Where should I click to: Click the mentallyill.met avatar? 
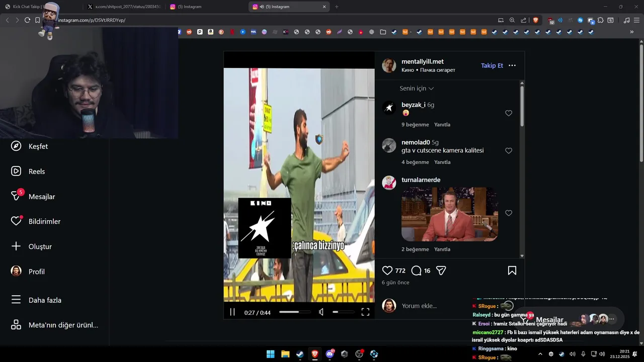[x=389, y=65]
